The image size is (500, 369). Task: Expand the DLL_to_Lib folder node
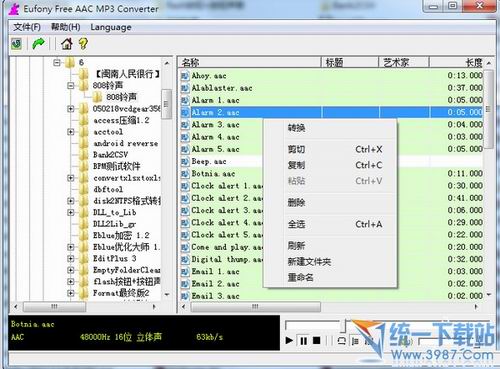click(71, 212)
